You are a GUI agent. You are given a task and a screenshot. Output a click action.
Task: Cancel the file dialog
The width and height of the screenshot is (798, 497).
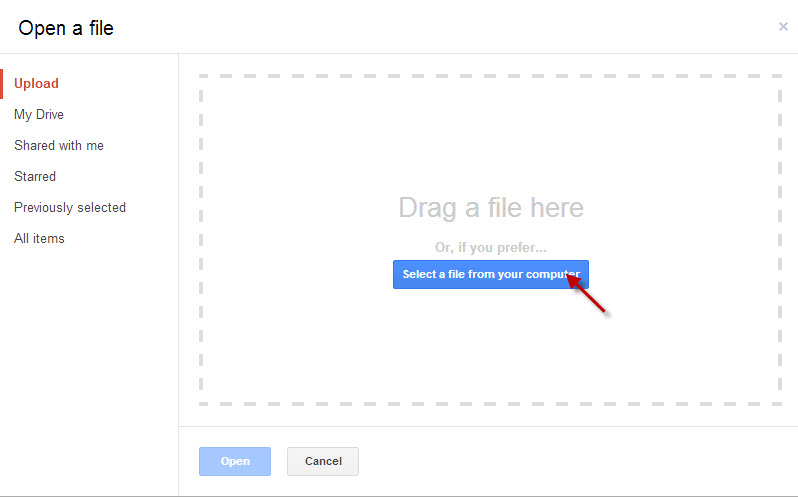pos(323,461)
